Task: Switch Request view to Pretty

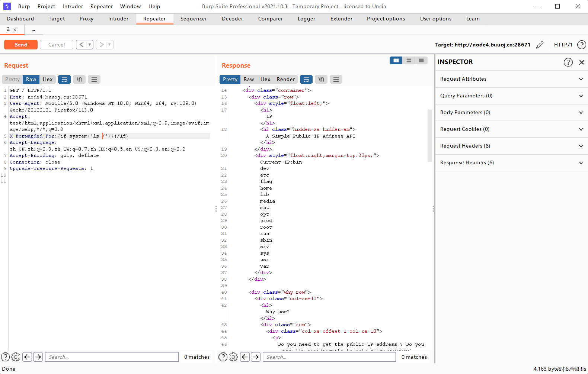Action: click(12, 79)
